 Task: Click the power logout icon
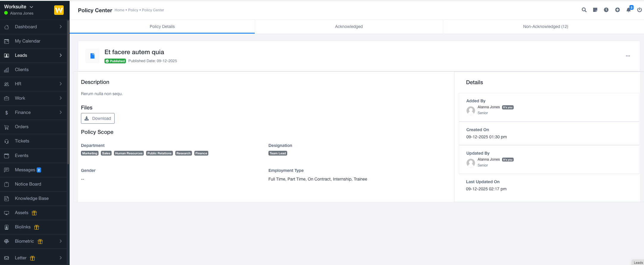[x=639, y=10]
